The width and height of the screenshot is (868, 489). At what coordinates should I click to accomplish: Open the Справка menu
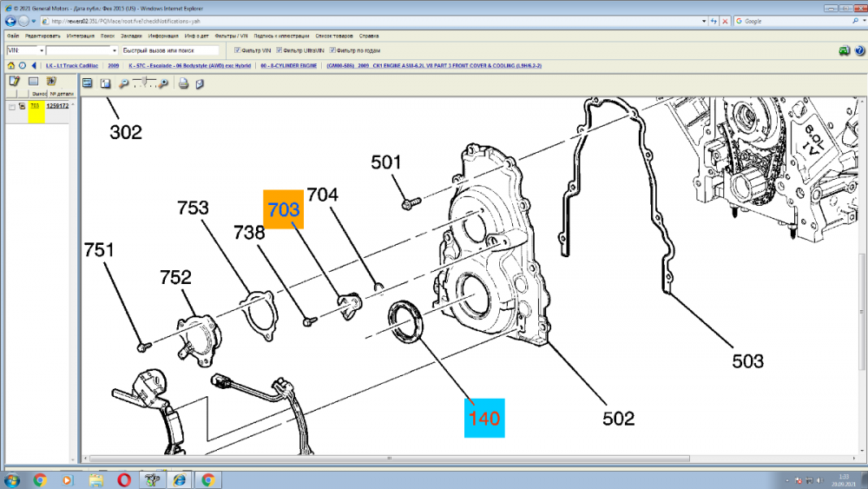tap(368, 36)
